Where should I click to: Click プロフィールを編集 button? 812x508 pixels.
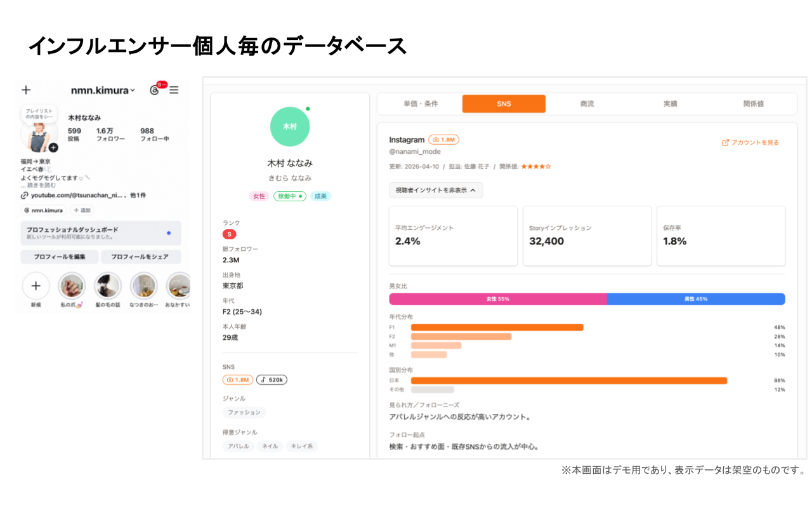[60, 257]
